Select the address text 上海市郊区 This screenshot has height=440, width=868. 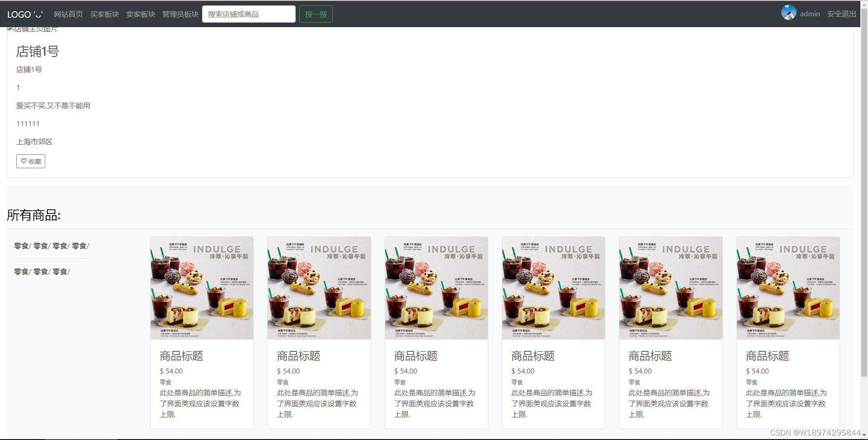click(x=34, y=142)
